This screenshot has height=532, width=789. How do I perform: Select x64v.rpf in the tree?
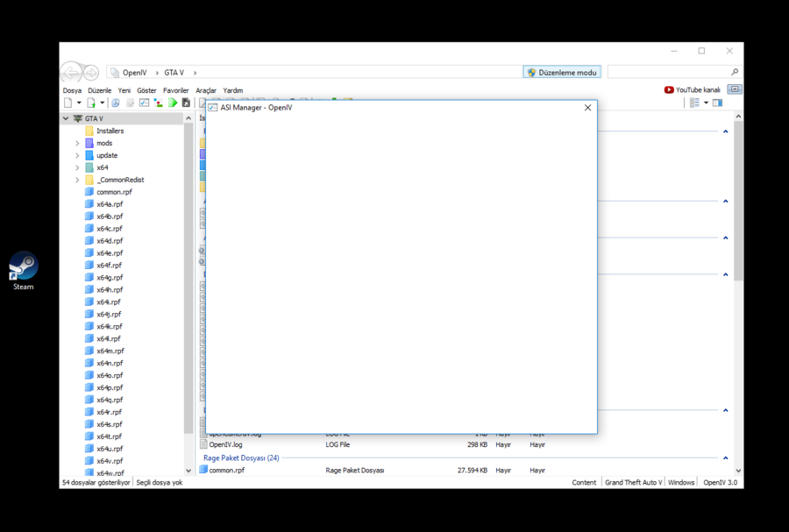pyautogui.click(x=104, y=461)
